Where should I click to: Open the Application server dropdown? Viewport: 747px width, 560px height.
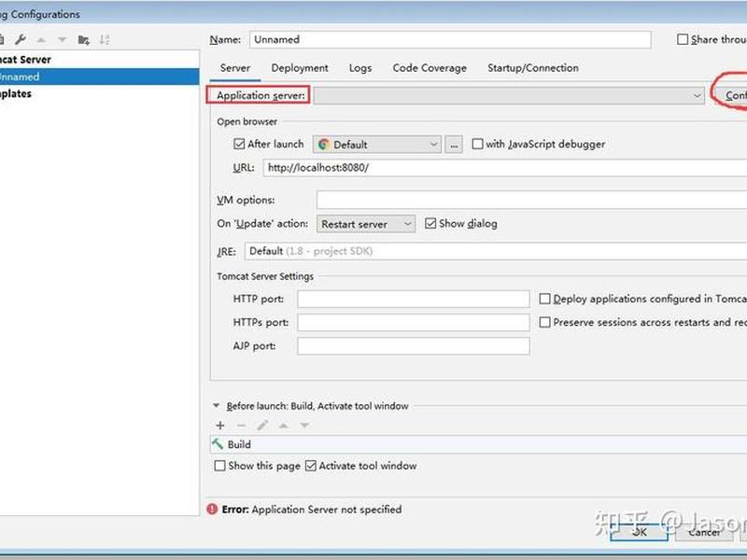point(509,95)
